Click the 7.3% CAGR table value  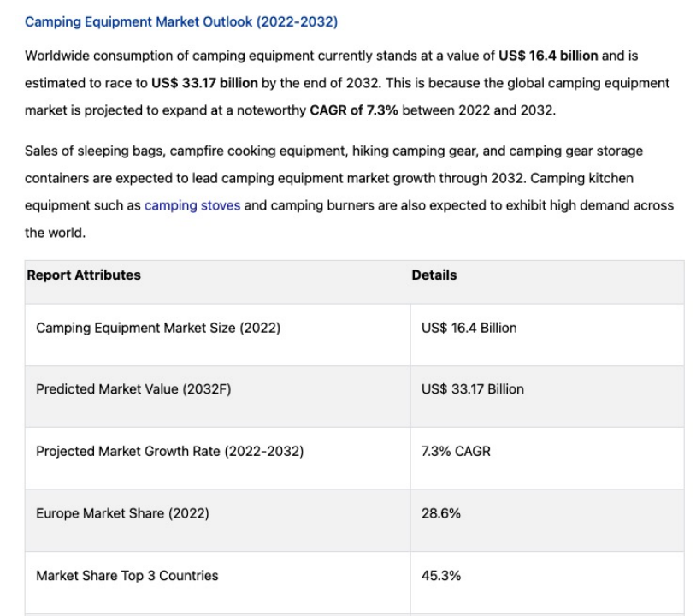[x=457, y=451]
